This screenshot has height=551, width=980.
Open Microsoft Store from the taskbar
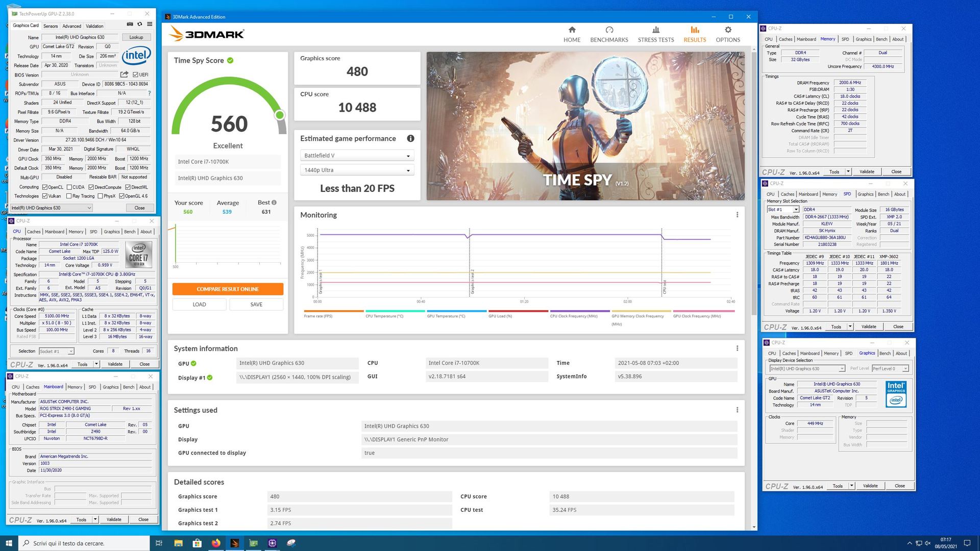coord(197,543)
